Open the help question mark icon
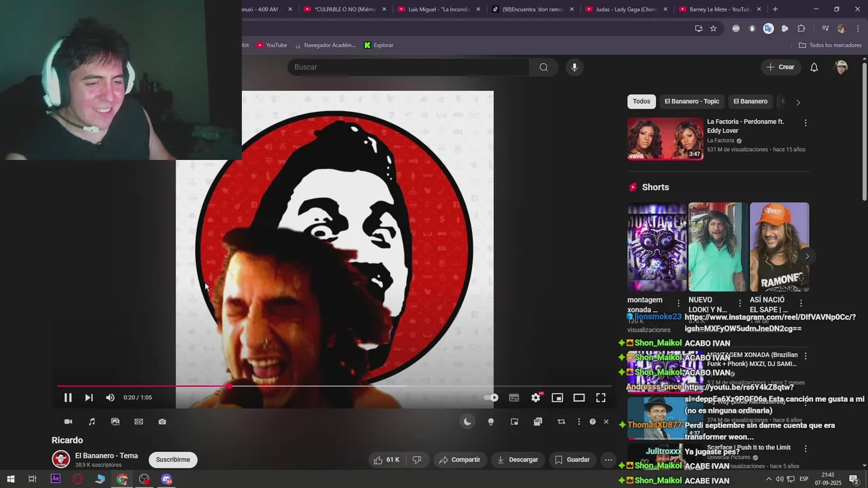 (x=593, y=422)
